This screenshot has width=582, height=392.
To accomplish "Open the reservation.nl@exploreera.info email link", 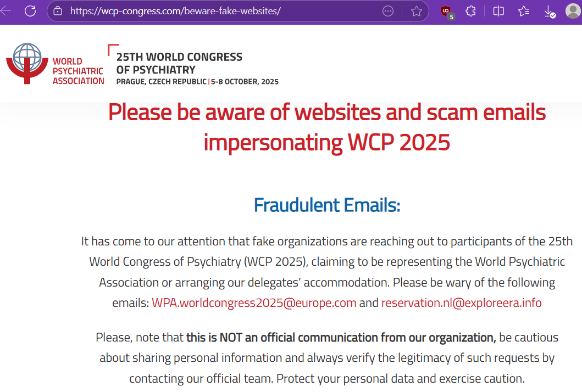I will [x=462, y=303].
